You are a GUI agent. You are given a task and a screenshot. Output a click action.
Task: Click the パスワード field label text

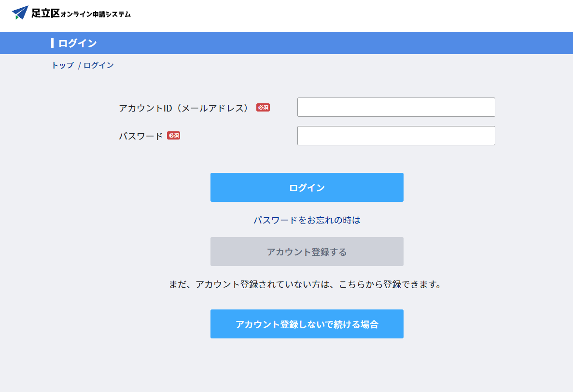[140, 136]
